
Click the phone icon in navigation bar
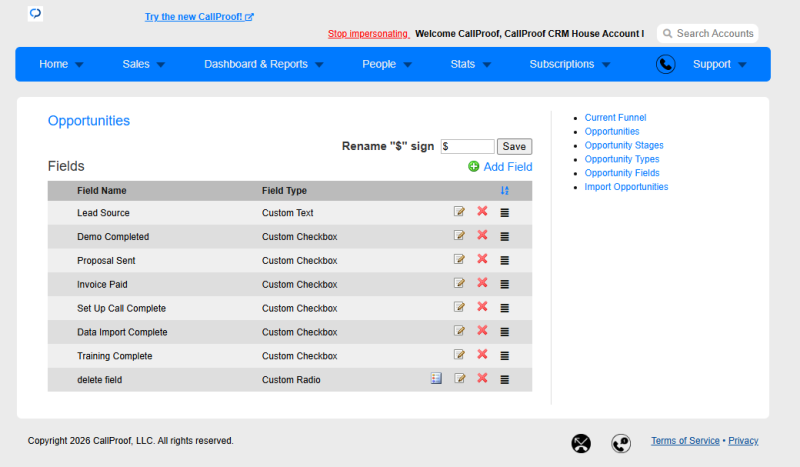click(665, 64)
